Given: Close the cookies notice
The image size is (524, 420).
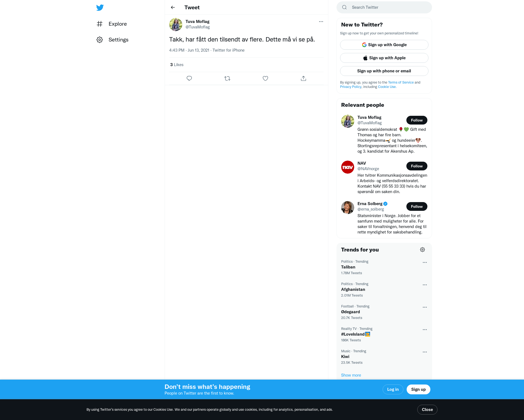Looking at the screenshot, I should (x=427, y=410).
